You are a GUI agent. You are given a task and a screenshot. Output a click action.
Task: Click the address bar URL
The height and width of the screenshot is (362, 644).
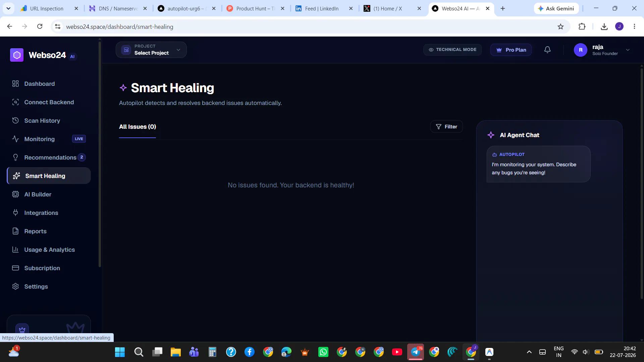click(x=120, y=27)
